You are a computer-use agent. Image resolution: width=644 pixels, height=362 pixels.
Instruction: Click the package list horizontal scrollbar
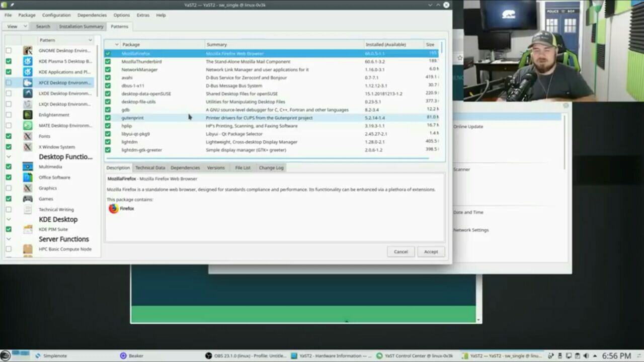tap(267, 158)
